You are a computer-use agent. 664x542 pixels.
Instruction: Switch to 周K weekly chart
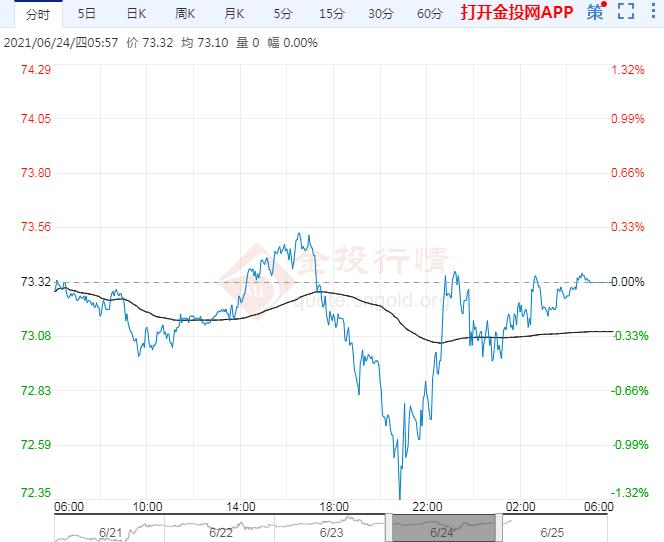point(185,14)
